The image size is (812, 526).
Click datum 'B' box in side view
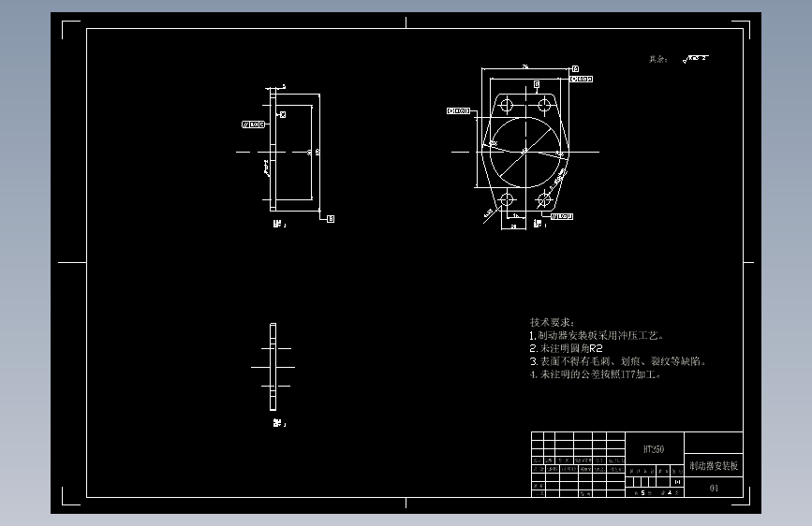point(331,219)
